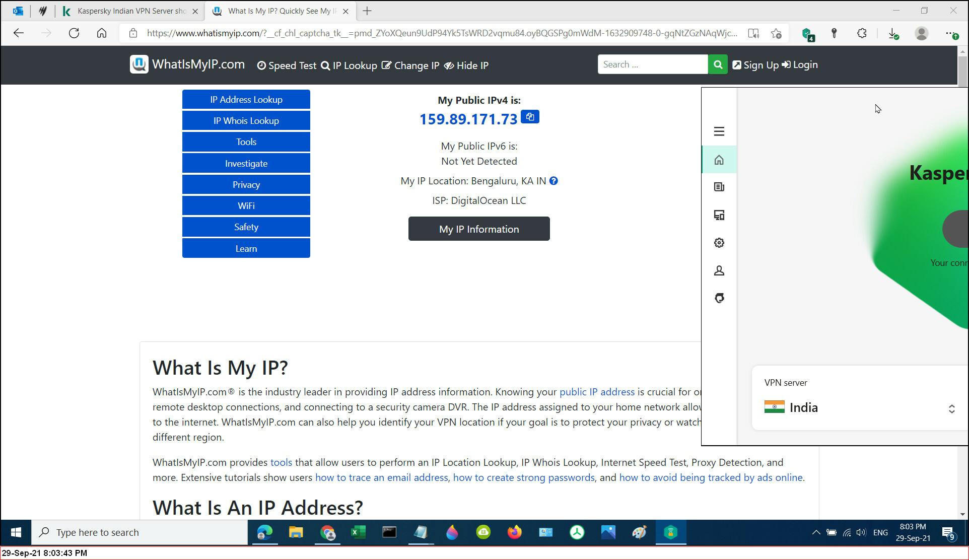Open Speed Test navigation item
This screenshot has width=969, height=560.
pyautogui.click(x=287, y=65)
